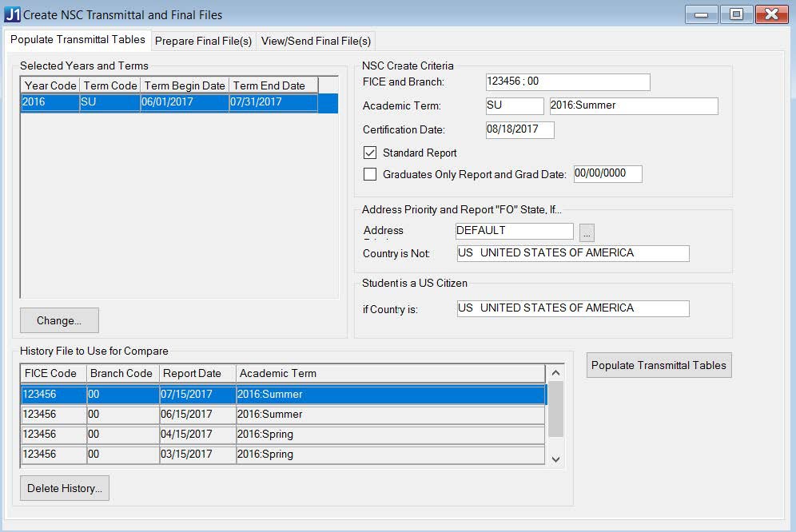Open the View/Send Final File(s) tab
The width and height of the screenshot is (796, 532).
click(316, 41)
